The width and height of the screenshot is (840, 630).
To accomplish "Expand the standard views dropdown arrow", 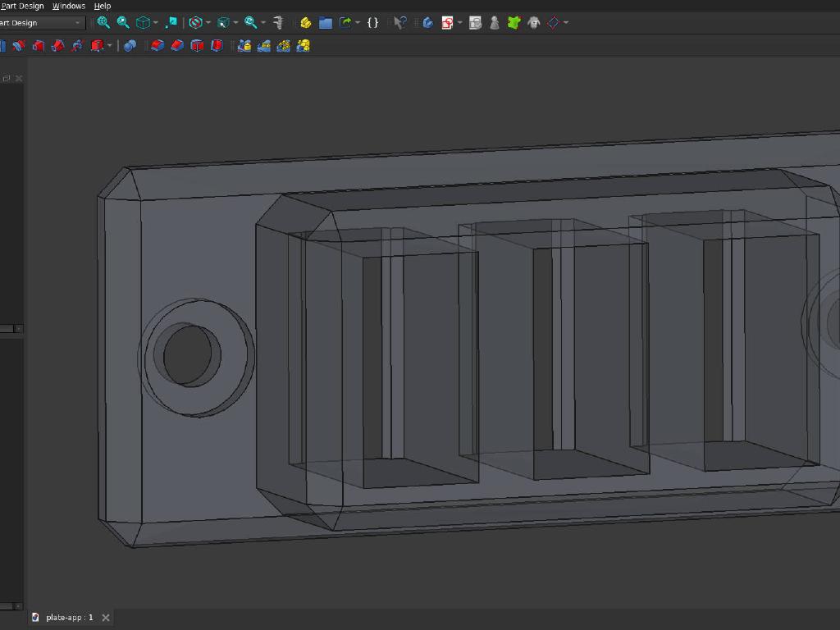I will 154,22.
